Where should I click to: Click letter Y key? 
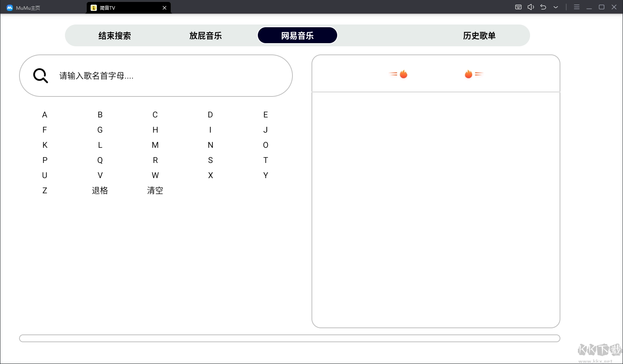(266, 175)
